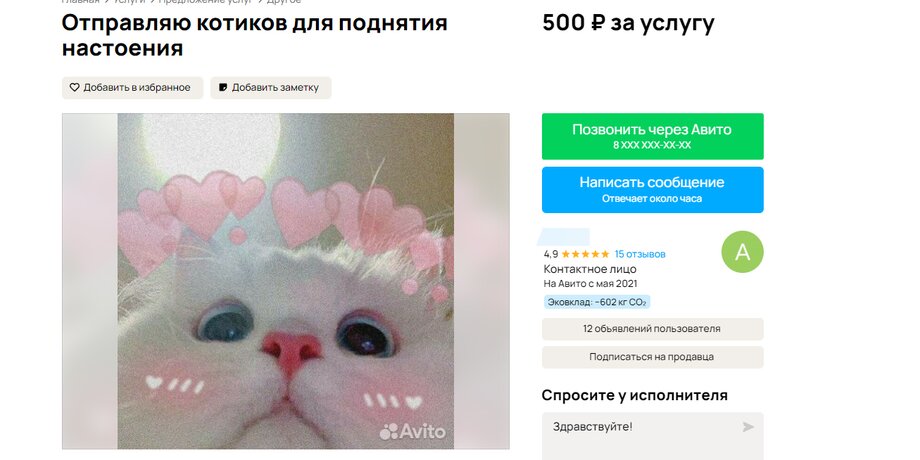This screenshot has height=460, width=920.
Task: Click the orange star rating row
Action: [x=585, y=254]
